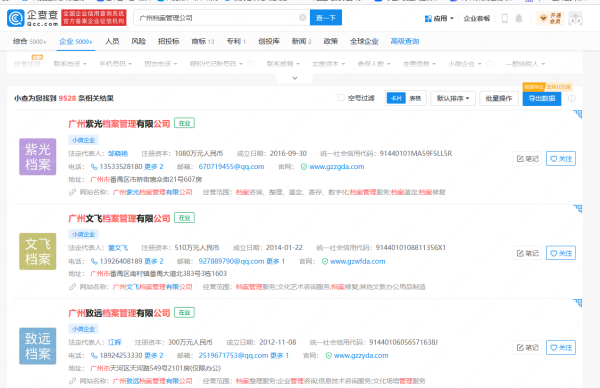Add a 笔记 note for 紫光档案
Viewport: 600px width, 388px height.
tap(527, 159)
